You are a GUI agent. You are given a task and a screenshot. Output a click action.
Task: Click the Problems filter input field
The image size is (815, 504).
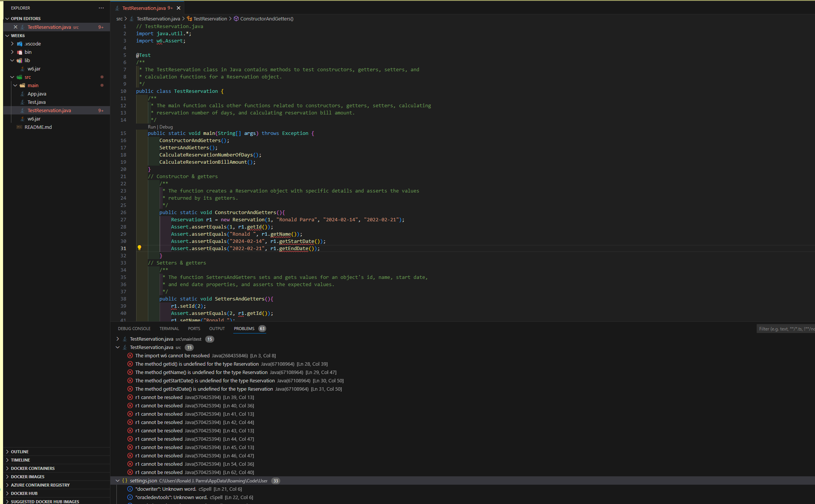point(785,329)
